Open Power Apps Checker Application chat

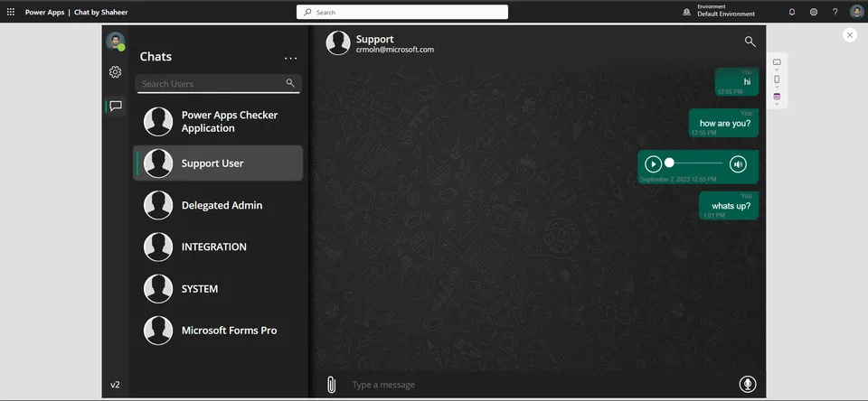218,122
